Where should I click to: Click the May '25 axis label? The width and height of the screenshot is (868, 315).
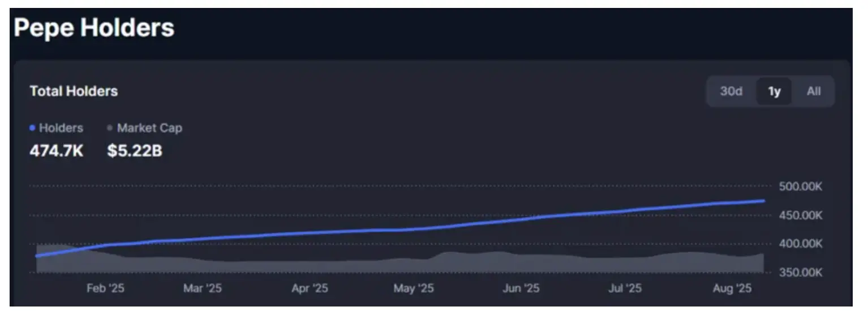(414, 289)
